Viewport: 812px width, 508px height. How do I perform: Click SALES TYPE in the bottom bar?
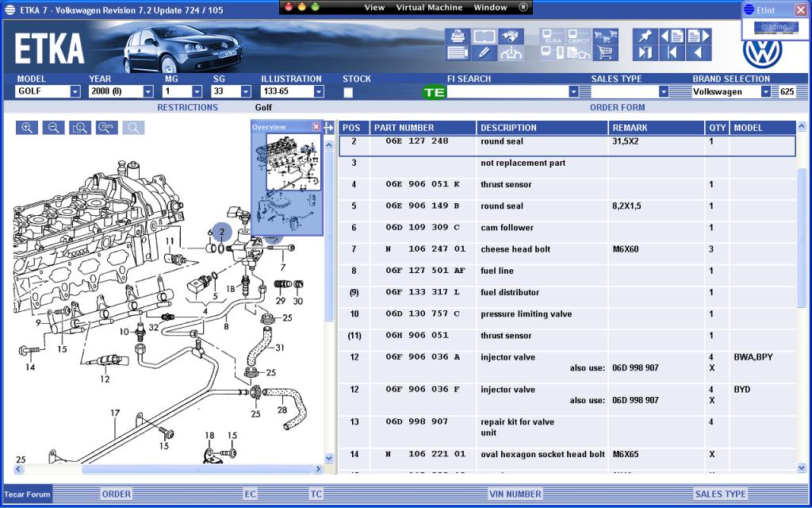point(720,494)
